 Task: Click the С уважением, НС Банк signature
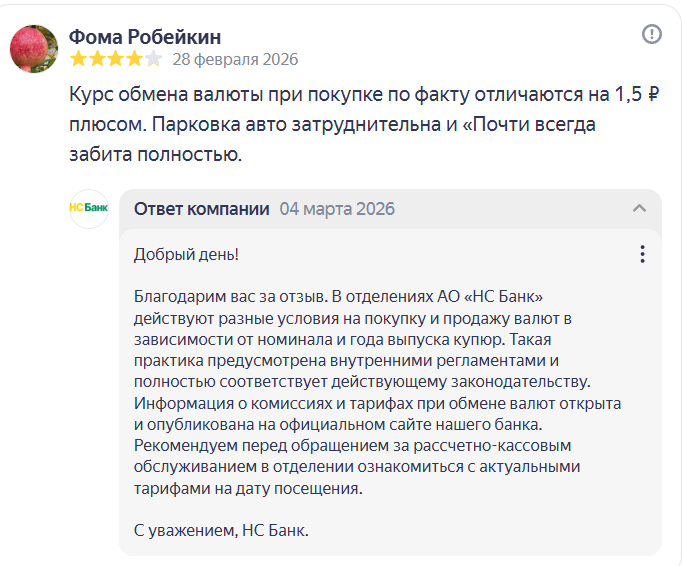[x=221, y=530]
